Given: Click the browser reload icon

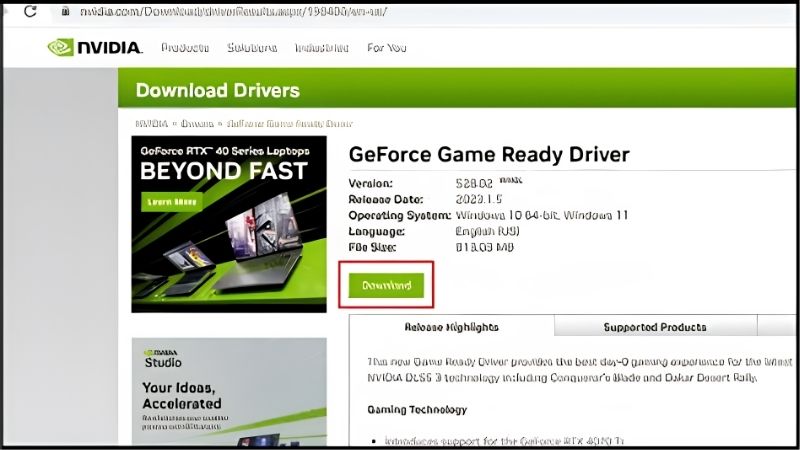Looking at the screenshot, I should point(30,11).
